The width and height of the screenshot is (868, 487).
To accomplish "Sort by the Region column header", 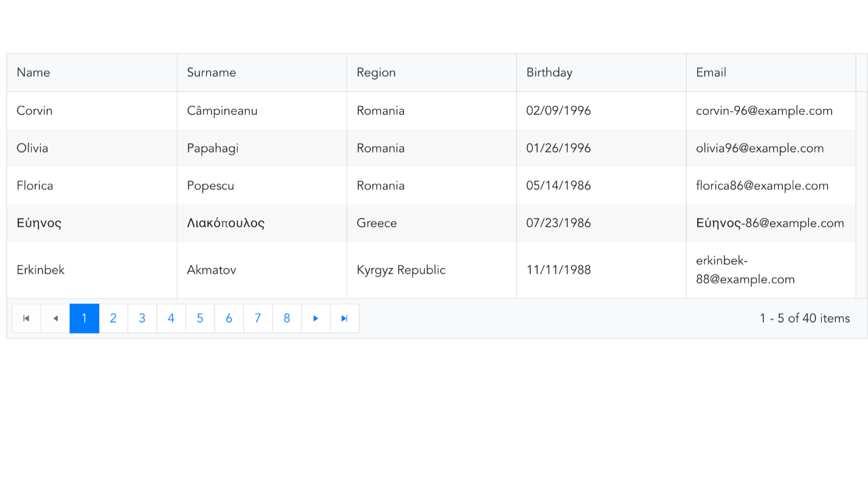I will [376, 72].
